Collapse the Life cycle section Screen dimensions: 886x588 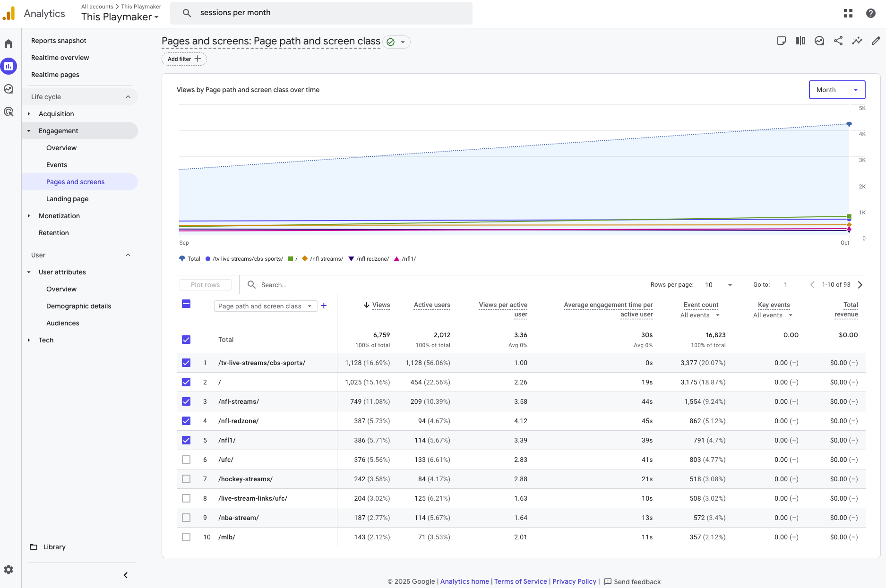pos(128,97)
